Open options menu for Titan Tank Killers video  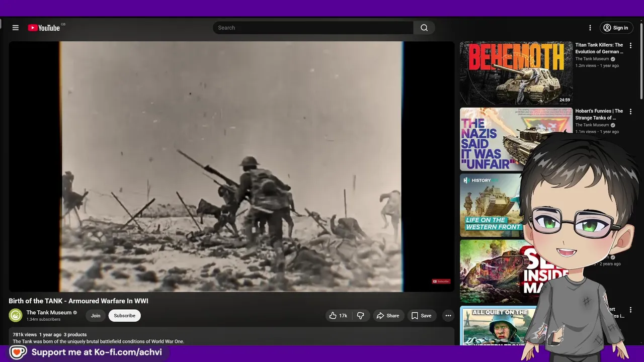(x=630, y=46)
